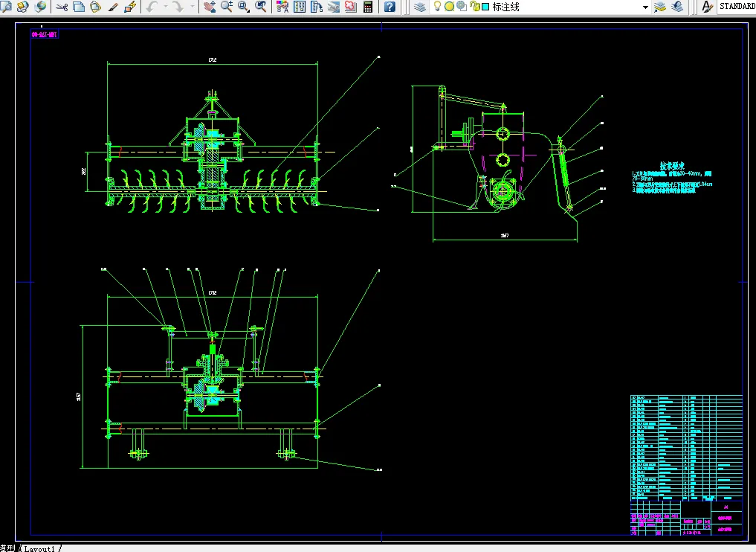Open the QuickCalc calculator icon
The width and height of the screenshot is (756, 552).
pos(368,7)
